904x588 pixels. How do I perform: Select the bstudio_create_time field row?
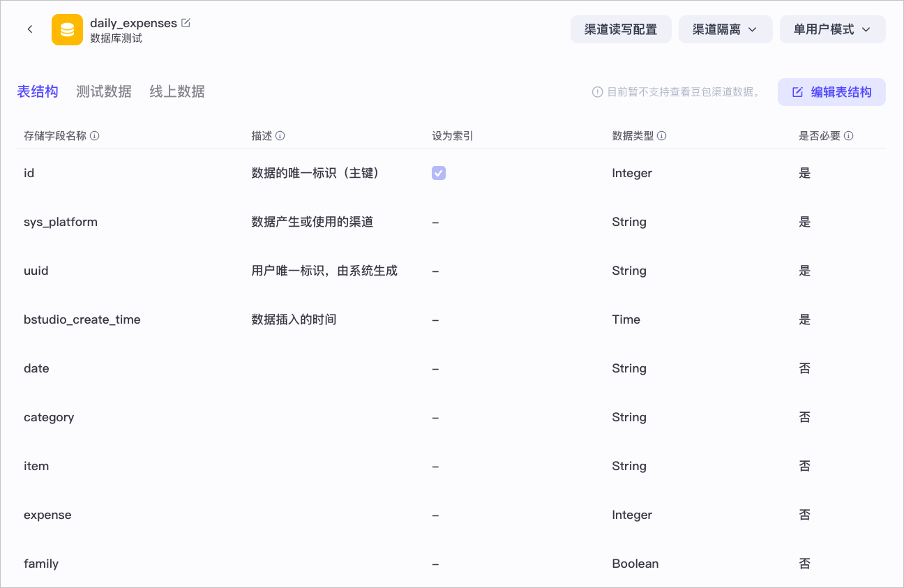(451, 319)
